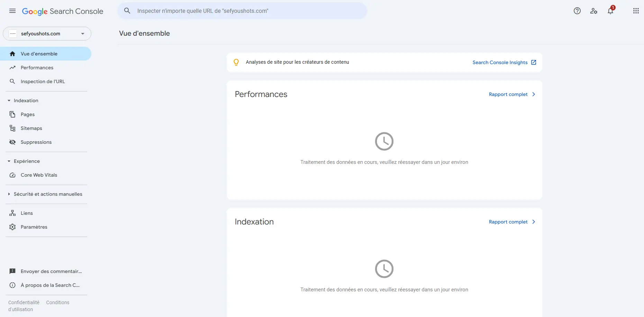Go to Performances in sidebar
The image size is (644, 317).
pos(37,68)
